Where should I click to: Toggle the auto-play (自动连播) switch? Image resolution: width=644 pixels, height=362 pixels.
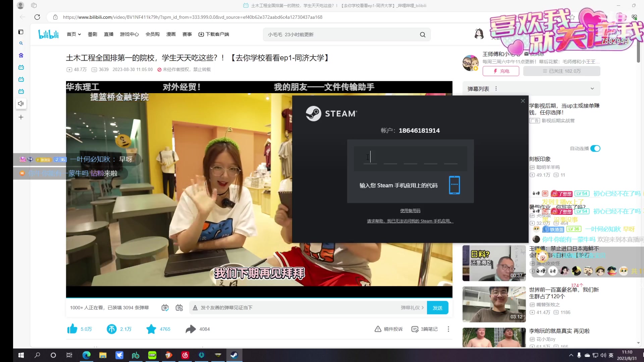coord(595,148)
